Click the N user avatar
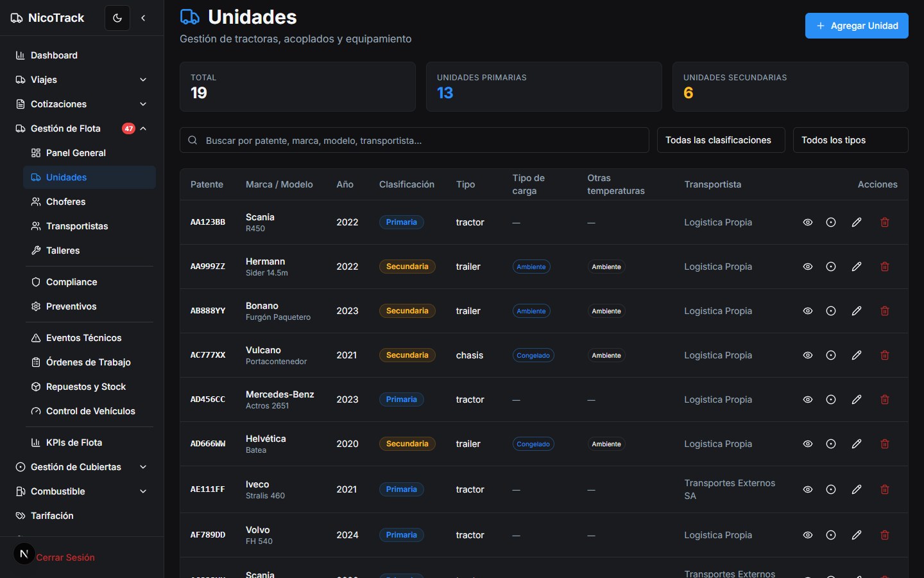The width and height of the screenshot is (924, 578). 24,554
